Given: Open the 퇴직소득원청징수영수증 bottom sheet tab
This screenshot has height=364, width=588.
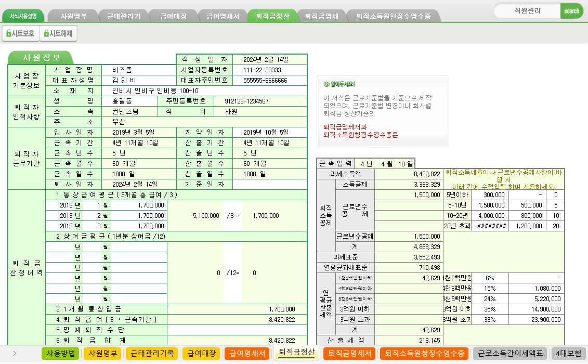Looking at the screenshot, I should tap(424, 354).
